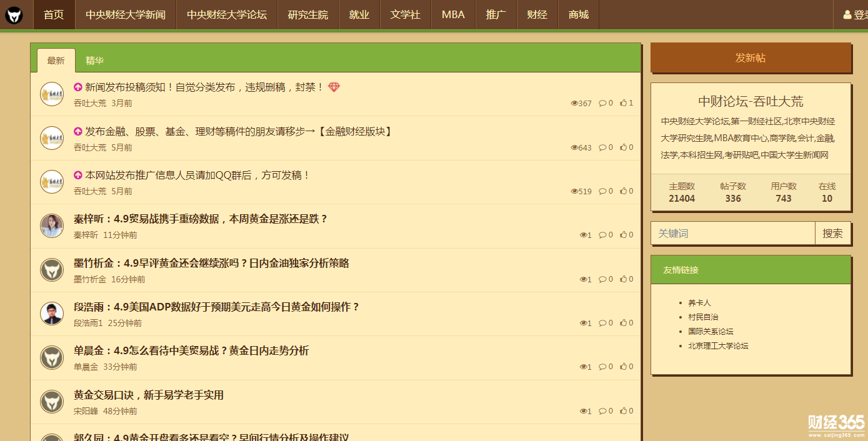Image resolution: width=868 pixels, height=441 pixels.
Task: Open post 新闻发布投稿须知！自觉分类发布
Action: pos(204,87)
